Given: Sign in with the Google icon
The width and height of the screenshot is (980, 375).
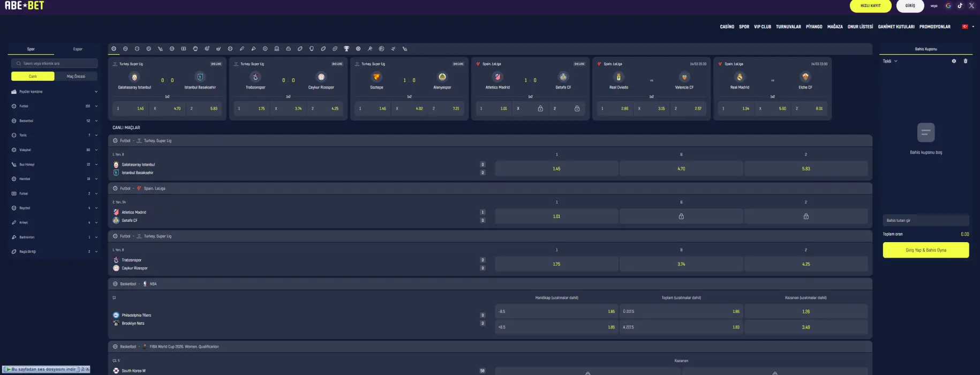Looking at the screenshot, I should pos(948,6).
